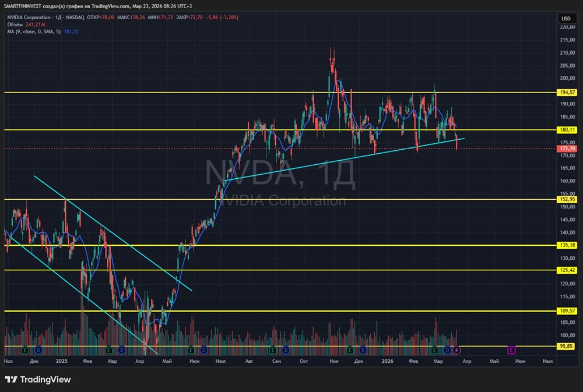Click the 135,18 price level label
The height and width of the screenshot is (392, 583).
566,245
